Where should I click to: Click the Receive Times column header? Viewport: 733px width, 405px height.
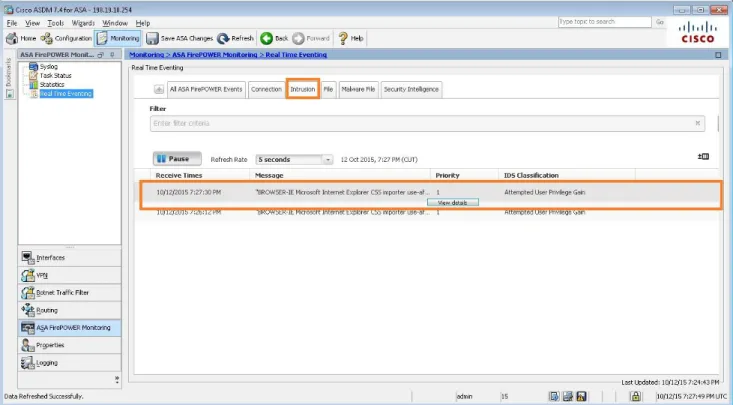tap(179, 175)
